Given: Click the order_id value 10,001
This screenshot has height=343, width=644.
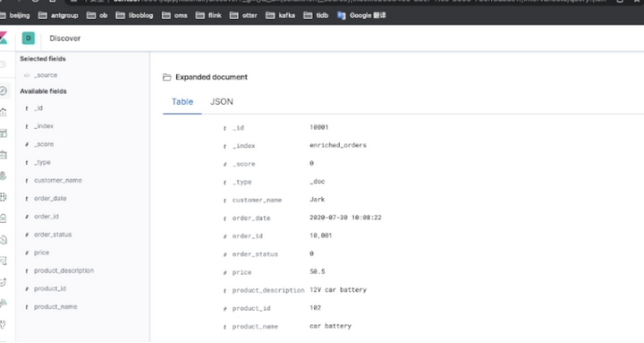Looking at the screenshot, I should (x=321, y=236).
